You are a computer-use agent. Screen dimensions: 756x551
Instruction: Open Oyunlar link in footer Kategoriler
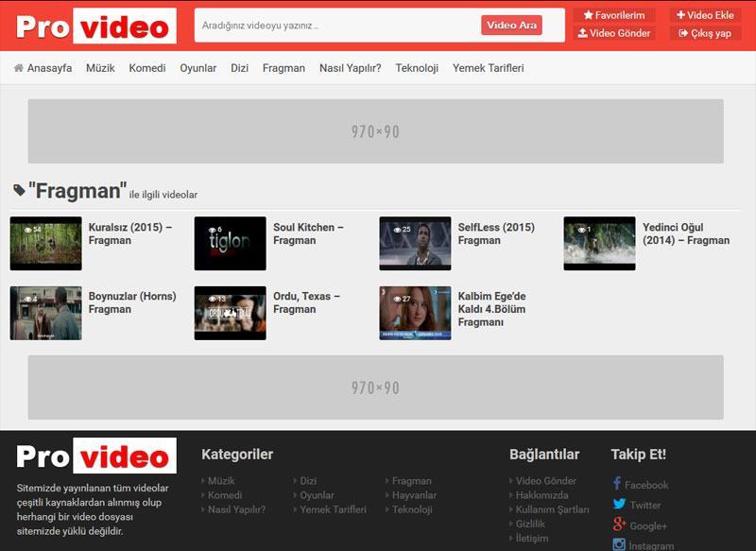point(317,495)
